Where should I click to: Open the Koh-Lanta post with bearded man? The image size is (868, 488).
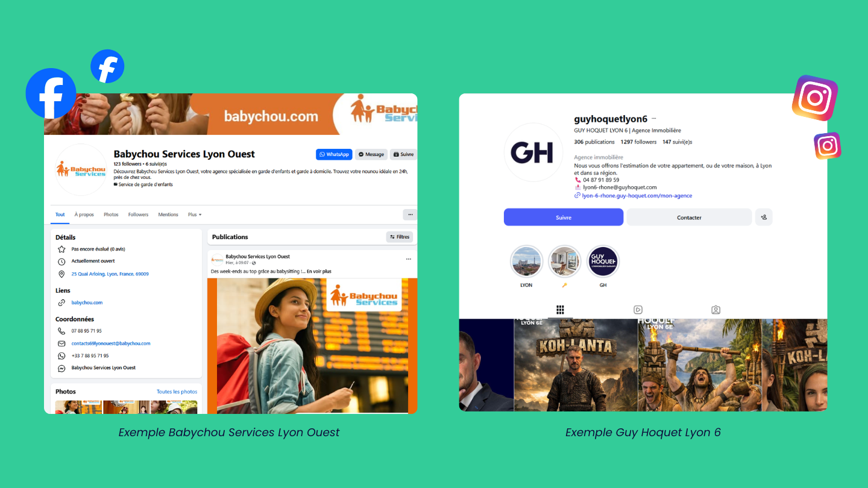[576, 365]
